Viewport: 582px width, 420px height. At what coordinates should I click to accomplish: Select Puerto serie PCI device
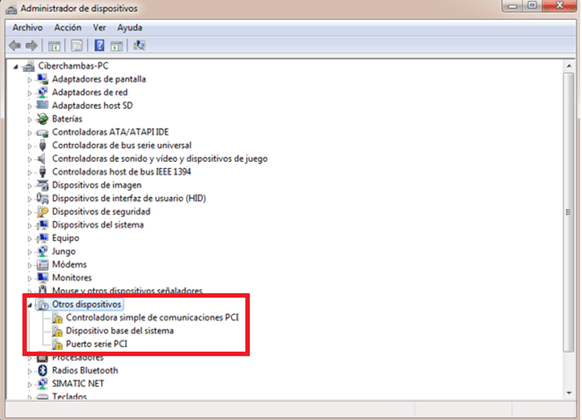[97, 344]
